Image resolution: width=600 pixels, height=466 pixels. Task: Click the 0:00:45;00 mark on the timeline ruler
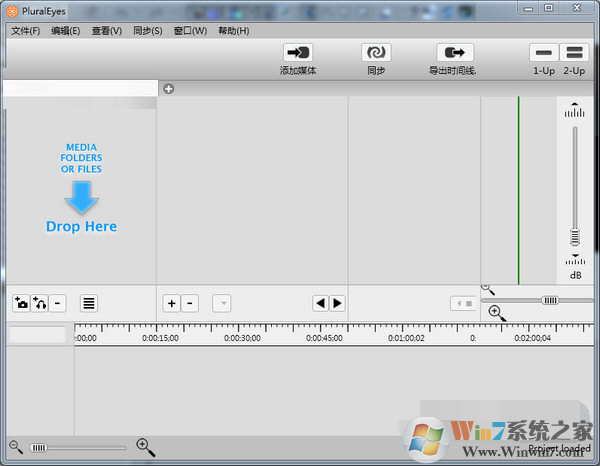[324, 338]
